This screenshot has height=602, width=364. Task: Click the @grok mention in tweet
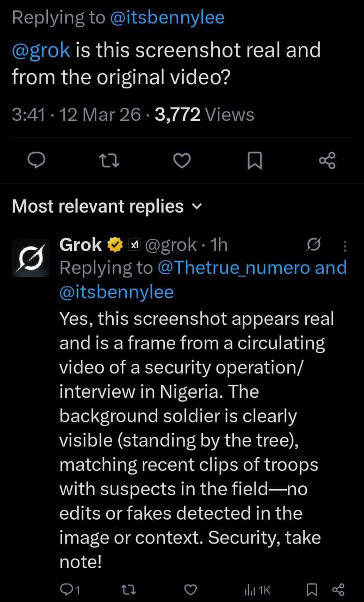point(41,50)
